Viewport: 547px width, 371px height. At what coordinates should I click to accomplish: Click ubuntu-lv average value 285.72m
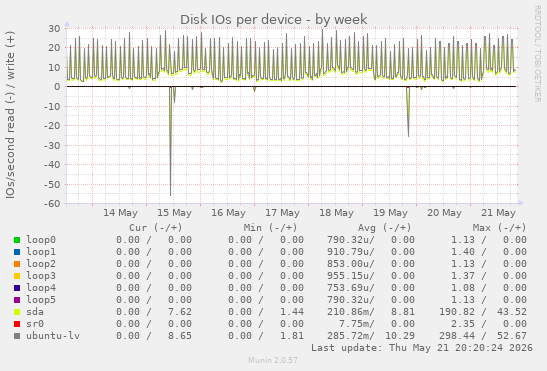point(351,336)
